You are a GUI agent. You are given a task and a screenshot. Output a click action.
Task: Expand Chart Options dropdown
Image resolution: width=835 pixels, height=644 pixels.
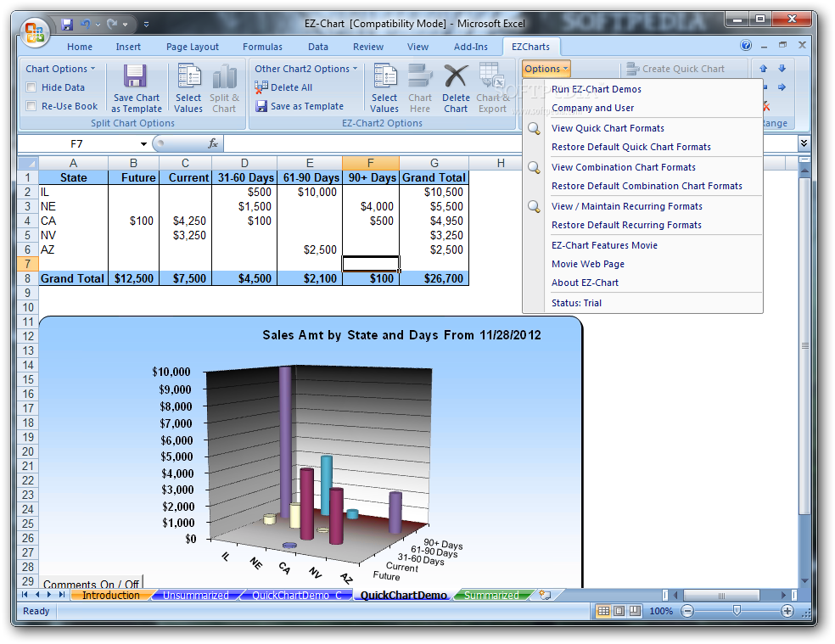click(60, 69)
